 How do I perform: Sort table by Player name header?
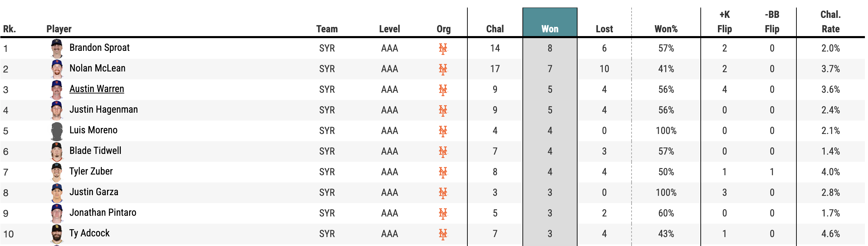click(x=59, y=29)
